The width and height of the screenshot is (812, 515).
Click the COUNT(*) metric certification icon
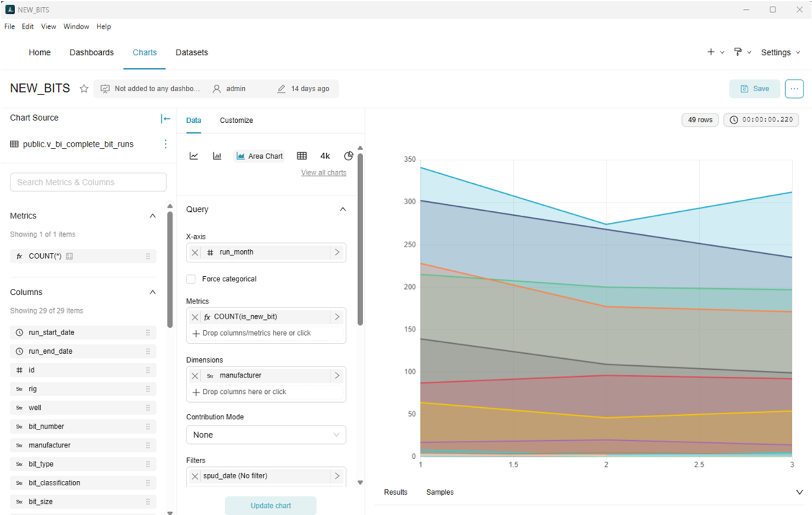[69, 256]
